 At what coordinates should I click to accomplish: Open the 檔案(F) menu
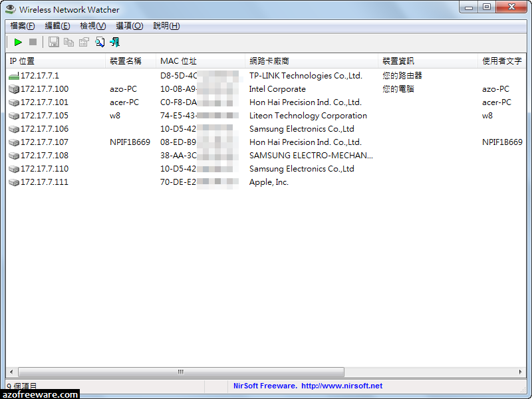(23, 26)
